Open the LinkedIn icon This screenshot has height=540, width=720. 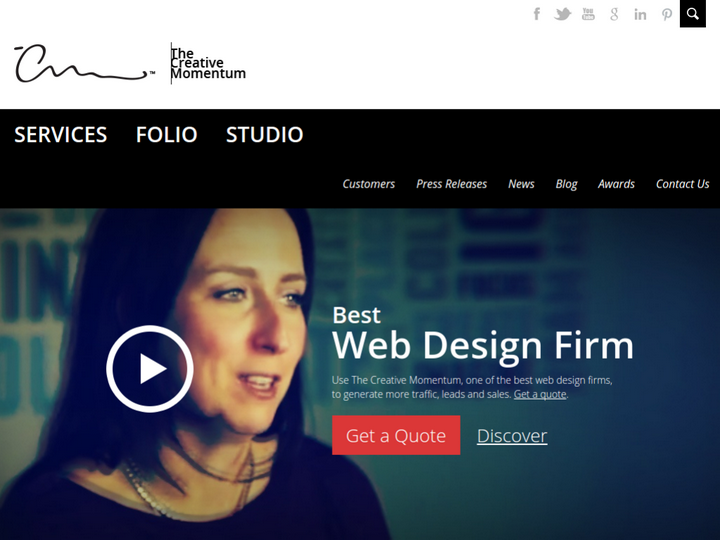[x=640, y=15]
